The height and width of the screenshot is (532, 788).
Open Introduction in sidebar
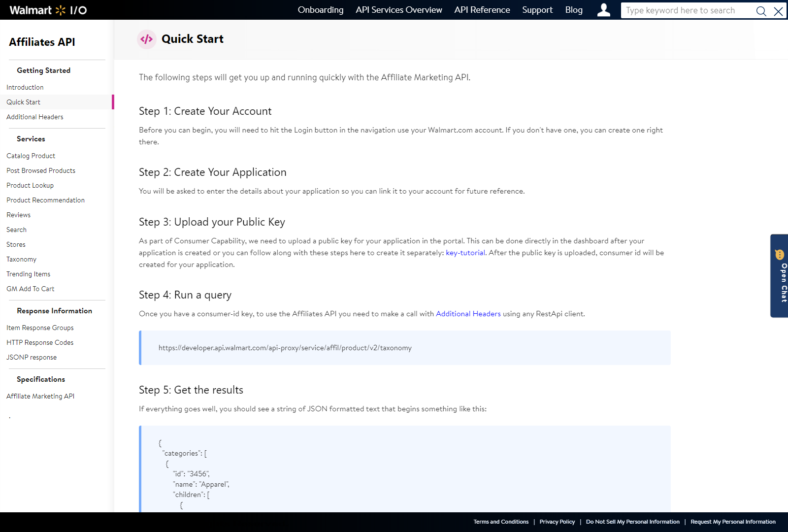(x=25, y=87)
